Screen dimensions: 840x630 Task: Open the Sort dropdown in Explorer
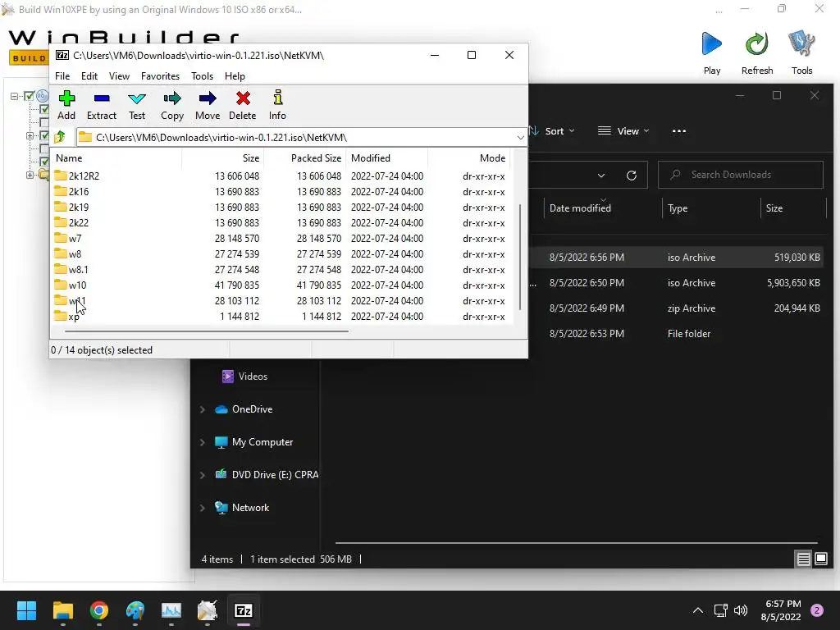click(553, 130)
